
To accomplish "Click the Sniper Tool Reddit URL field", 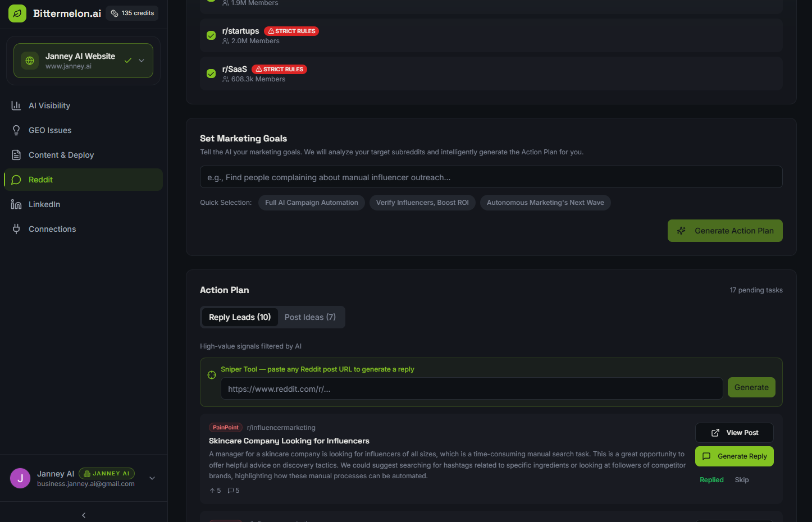I will coord(471,388).
